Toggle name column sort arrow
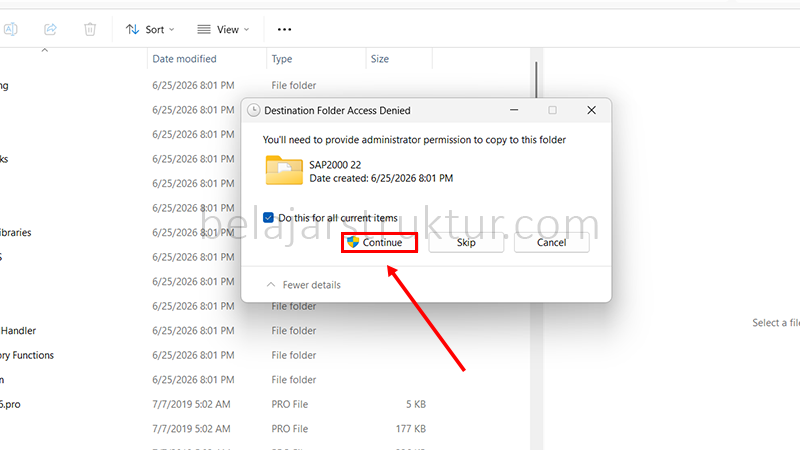The height and width of the screenshot is (450, 800). click(45, 50)
